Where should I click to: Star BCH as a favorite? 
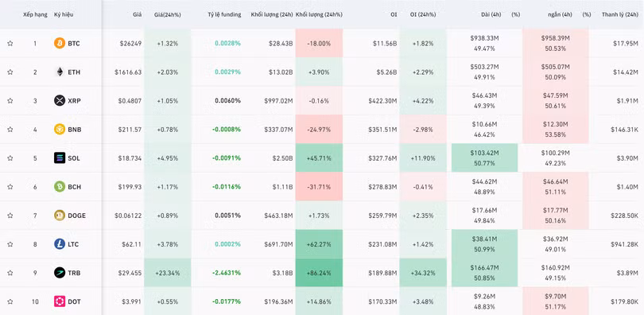[10, 187]
